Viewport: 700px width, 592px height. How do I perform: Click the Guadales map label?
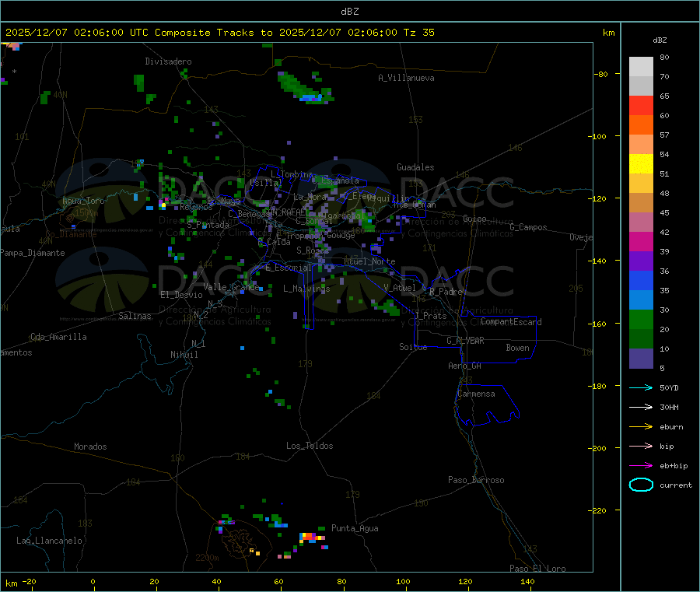click(415, 167)
